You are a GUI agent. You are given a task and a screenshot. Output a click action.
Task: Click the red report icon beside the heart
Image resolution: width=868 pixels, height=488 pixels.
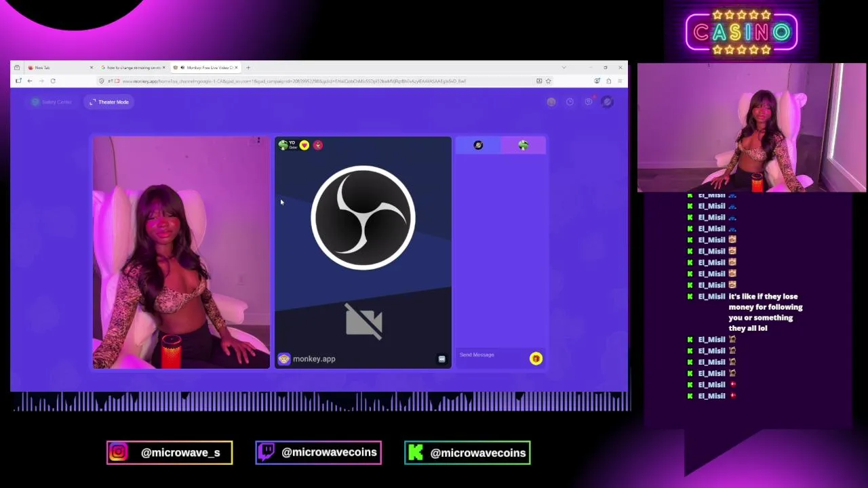coord(318,145)
